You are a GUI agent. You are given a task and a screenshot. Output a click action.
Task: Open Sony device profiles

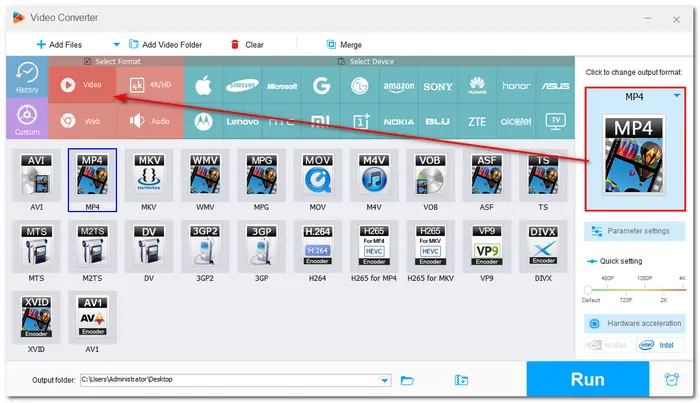(x=438, y=85)
